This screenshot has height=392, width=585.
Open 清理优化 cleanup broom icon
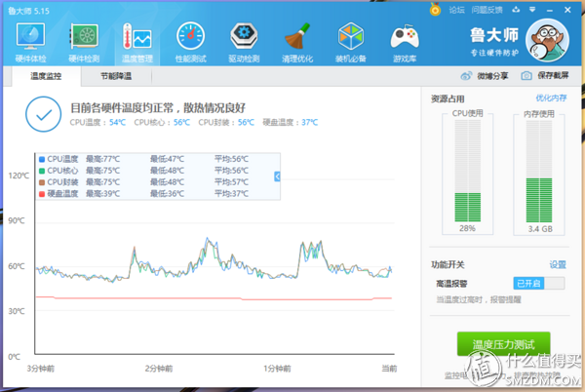297,42
